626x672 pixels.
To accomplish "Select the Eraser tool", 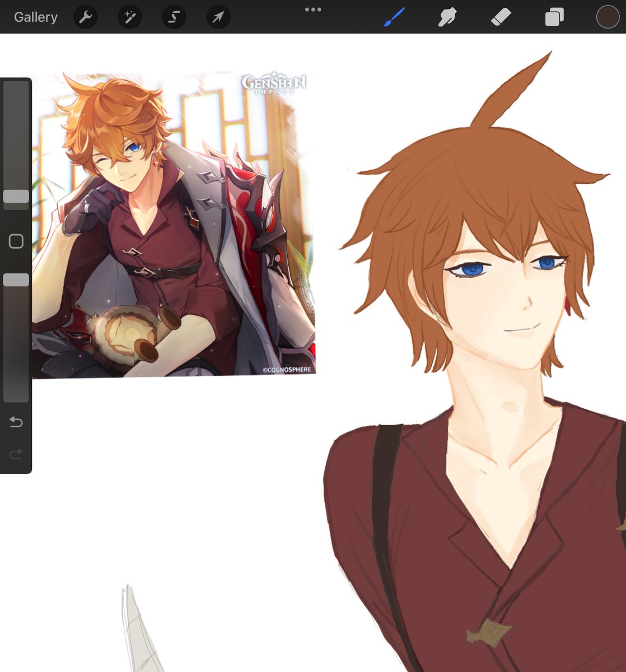I will [x=501, y=17].
